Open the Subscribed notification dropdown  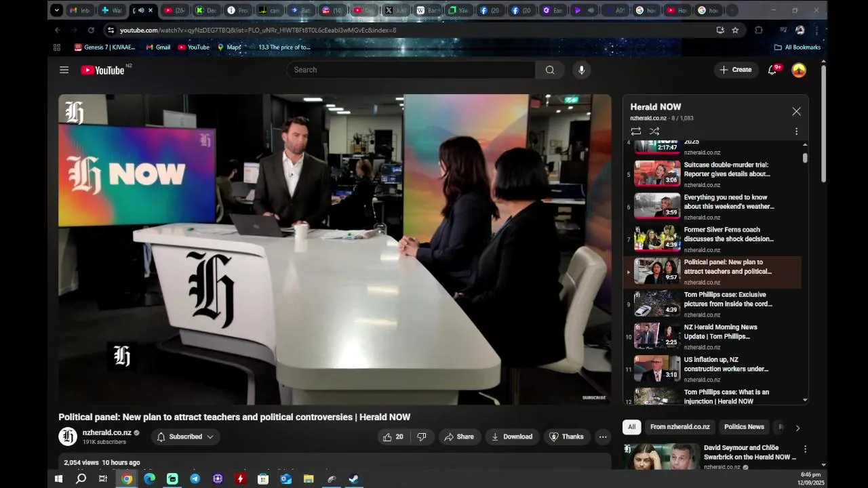185,437
